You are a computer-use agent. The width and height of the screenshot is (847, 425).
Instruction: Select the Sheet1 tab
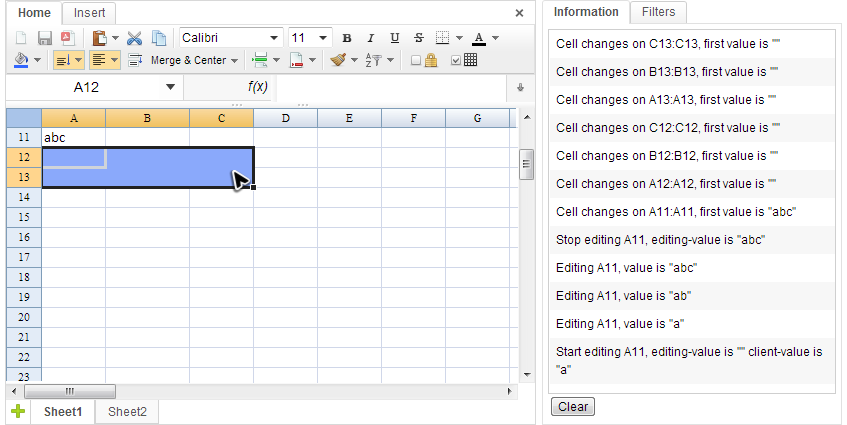pos(63,411)
